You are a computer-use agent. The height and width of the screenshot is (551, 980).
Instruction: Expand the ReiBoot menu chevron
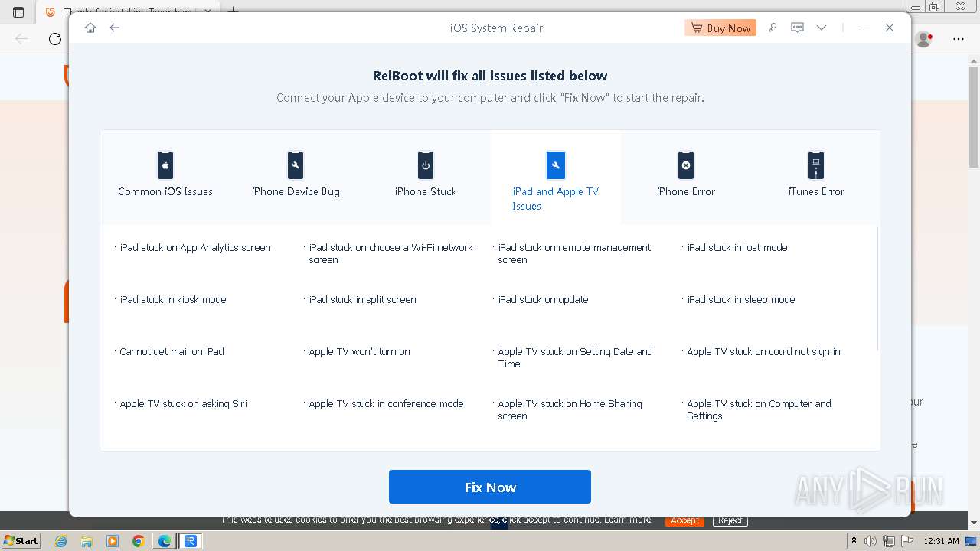[x=822, y=28]
